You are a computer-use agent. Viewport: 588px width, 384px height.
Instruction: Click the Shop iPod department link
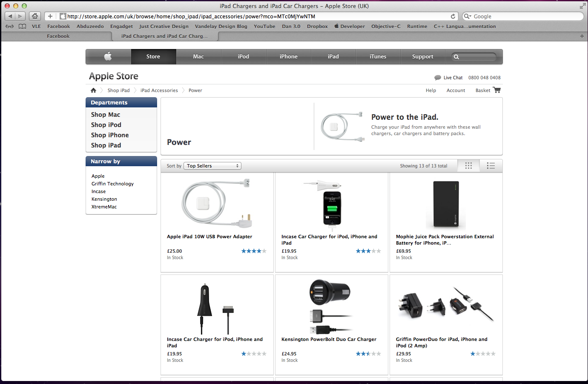tap(106, 125)
